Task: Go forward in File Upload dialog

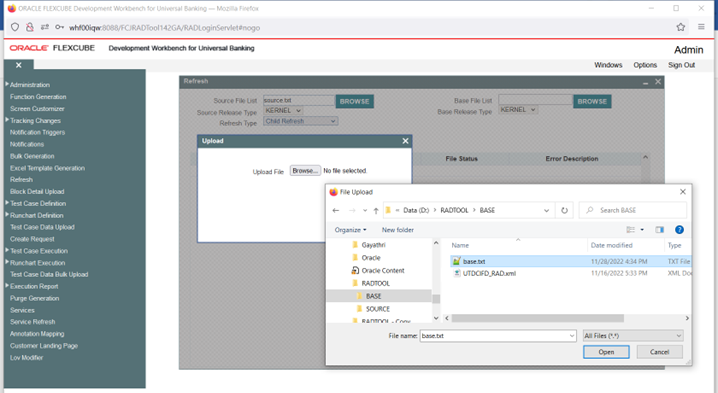Action: [x=352, y=210]
